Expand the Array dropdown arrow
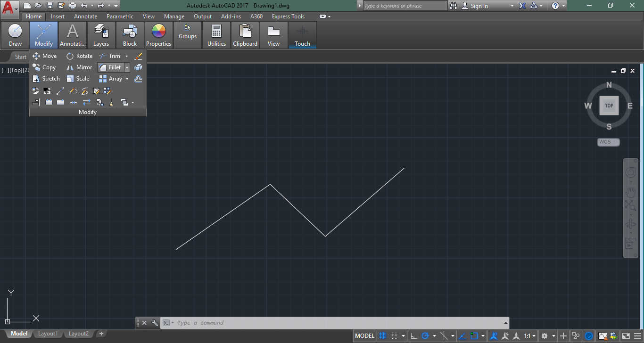Screen dimensions: 644x343 coord(127,79)
